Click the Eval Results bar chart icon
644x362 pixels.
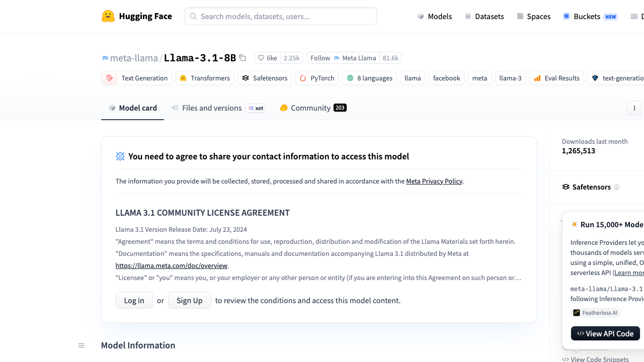pos(537,78)
